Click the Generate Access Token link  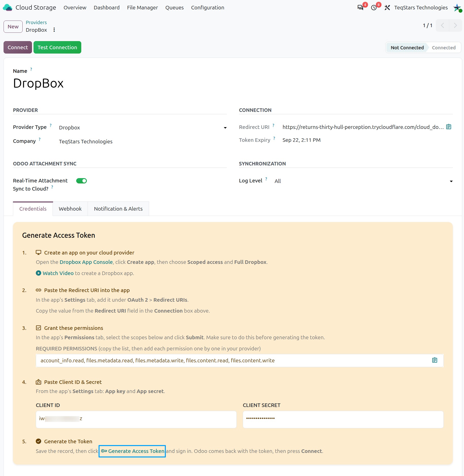coord(133,451)
